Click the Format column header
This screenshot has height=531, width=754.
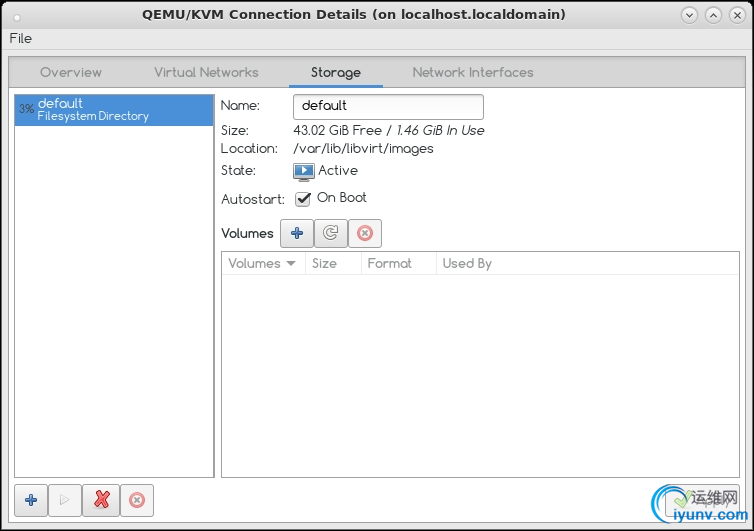[398, 263]
